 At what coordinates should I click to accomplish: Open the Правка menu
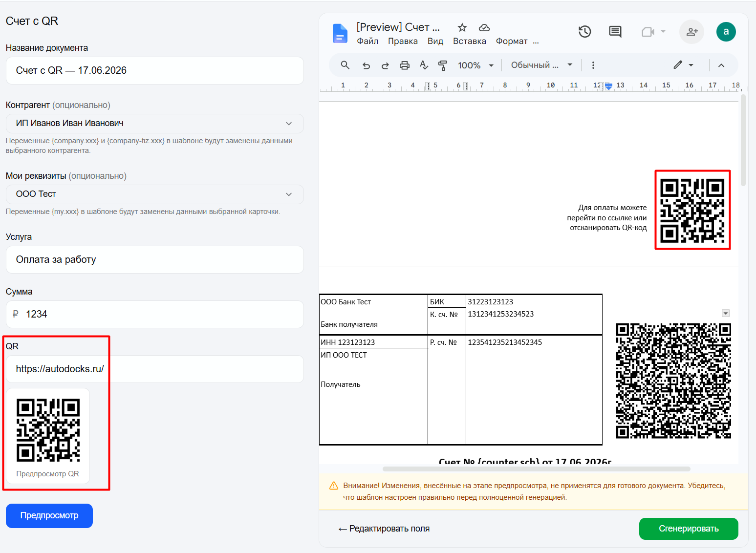pos(403,41)
